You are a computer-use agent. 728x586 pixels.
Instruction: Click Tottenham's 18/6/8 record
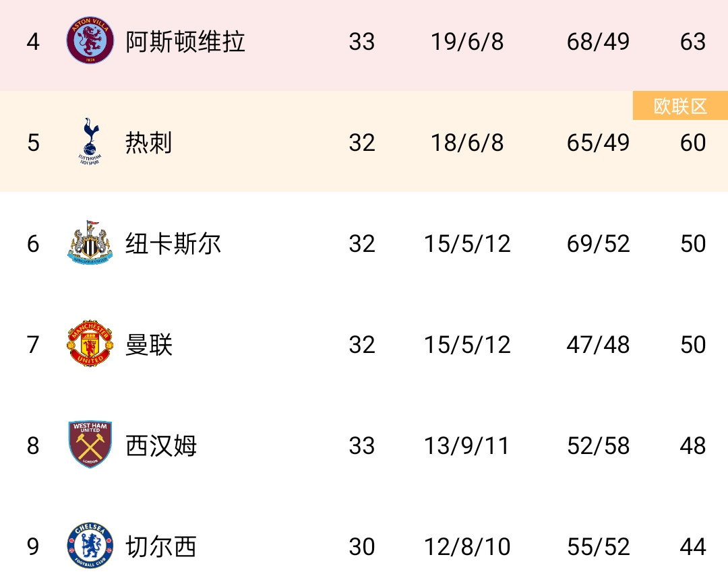tap(467, 143)
